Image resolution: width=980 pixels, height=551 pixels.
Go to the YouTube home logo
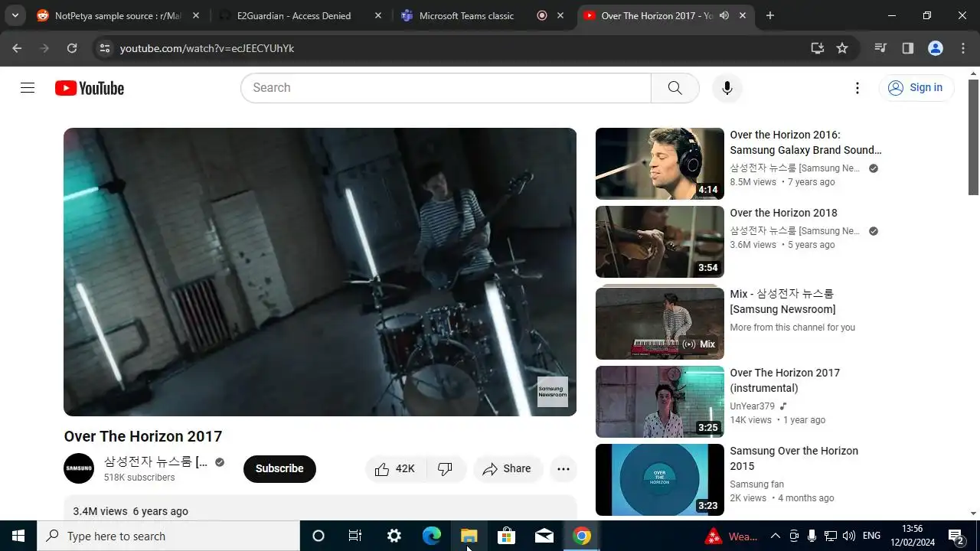pyautogui.click(x=90, y=88)
